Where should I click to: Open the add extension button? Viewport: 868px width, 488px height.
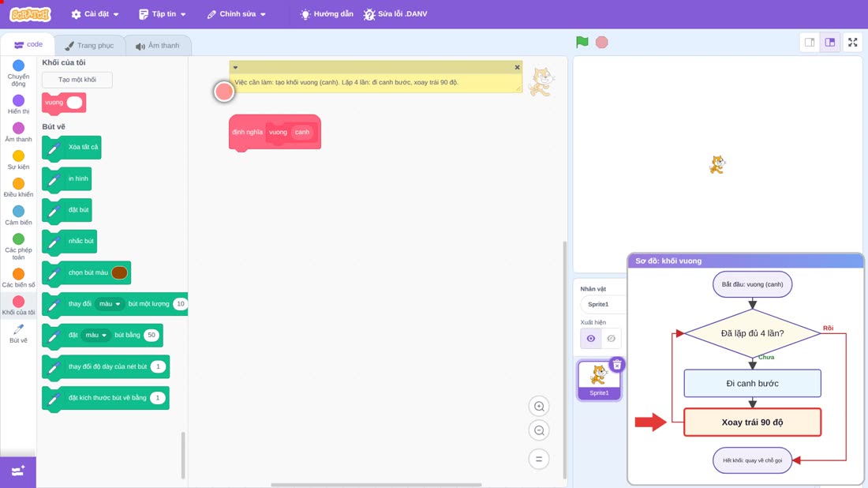18,471
